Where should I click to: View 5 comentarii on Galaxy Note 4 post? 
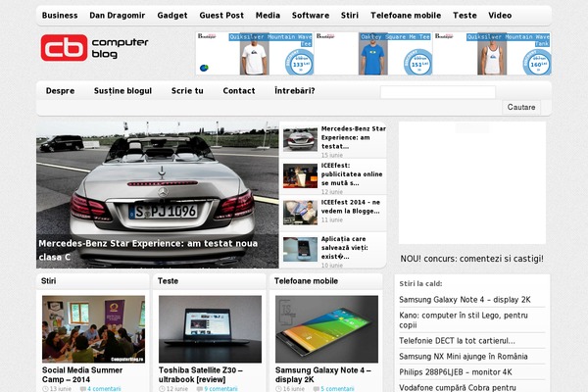pyautogui.click(x=337, y=389)
